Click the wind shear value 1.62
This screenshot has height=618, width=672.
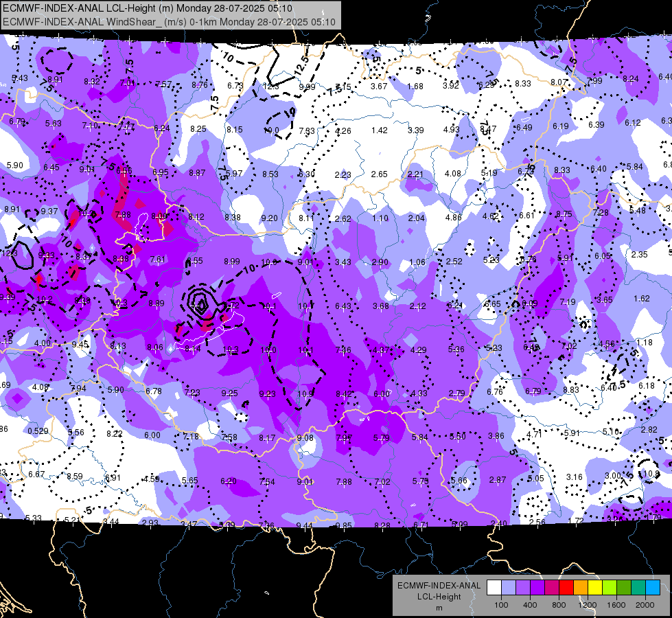point(642,298)
